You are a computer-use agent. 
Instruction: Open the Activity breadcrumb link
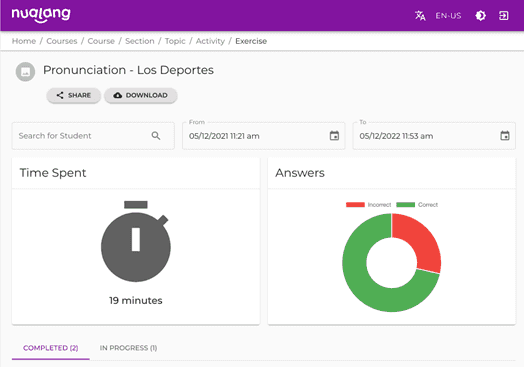(210, 41)
